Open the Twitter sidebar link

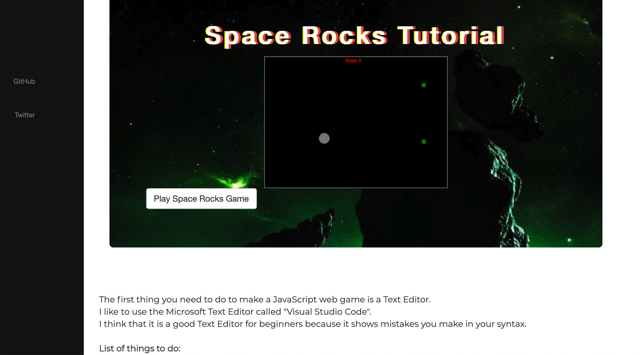coord(24,115)
